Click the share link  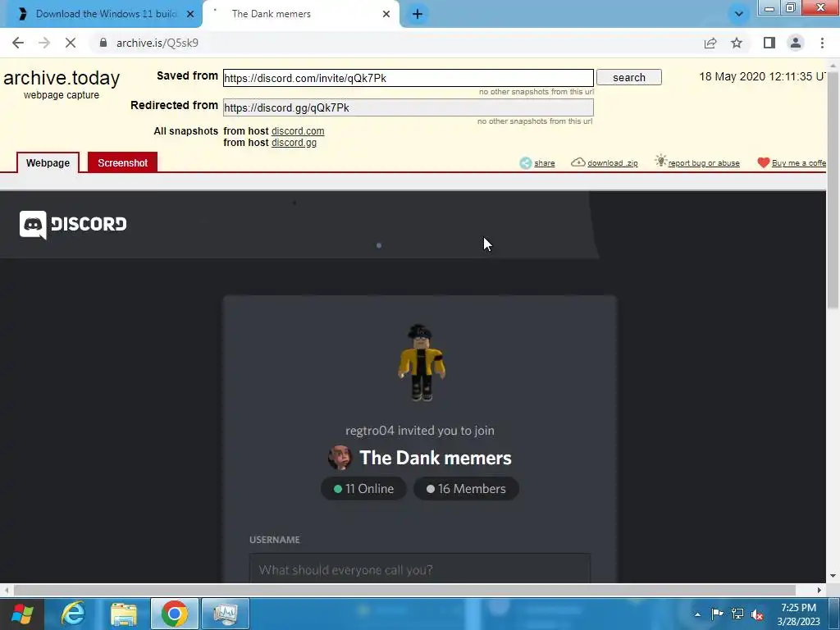(537, 163)
